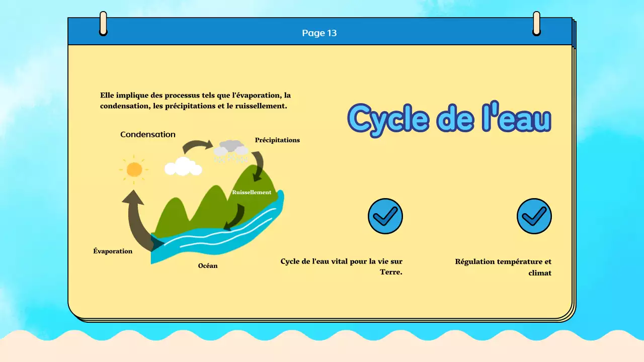Click the sun icon in the diagram
Image resolution: width=644 pixels, height=362 pixels.
click(x=134, y=169)
